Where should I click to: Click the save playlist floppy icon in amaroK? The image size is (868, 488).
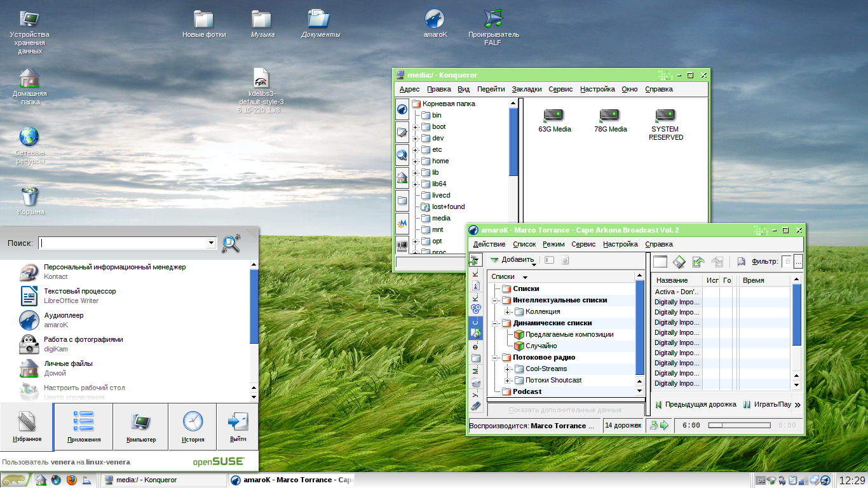[679, 261]
